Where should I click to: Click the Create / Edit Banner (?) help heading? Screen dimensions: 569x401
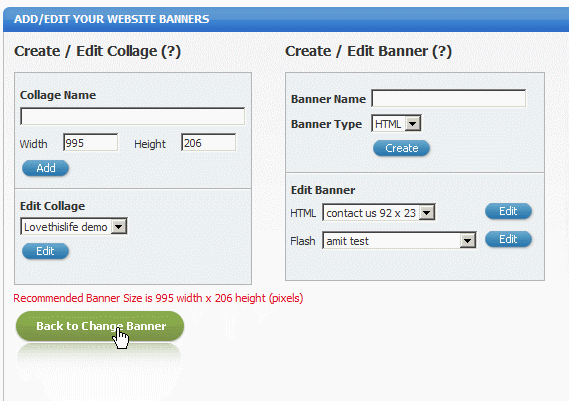click(368, 51)
